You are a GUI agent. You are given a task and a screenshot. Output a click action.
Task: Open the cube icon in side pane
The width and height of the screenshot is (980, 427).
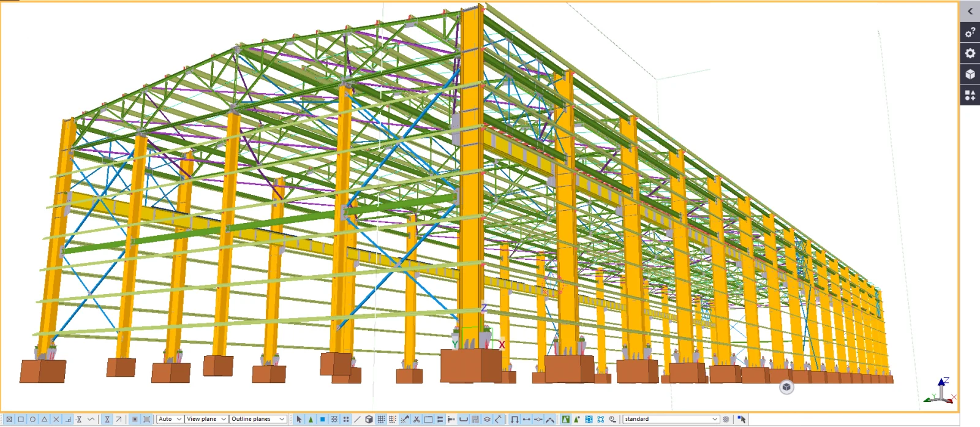coord(970,74)
